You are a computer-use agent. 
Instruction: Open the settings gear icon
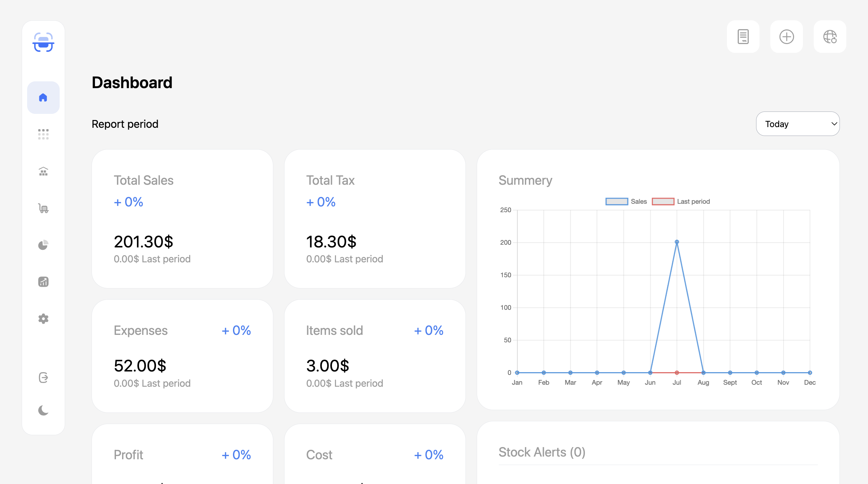click(43, 319)
